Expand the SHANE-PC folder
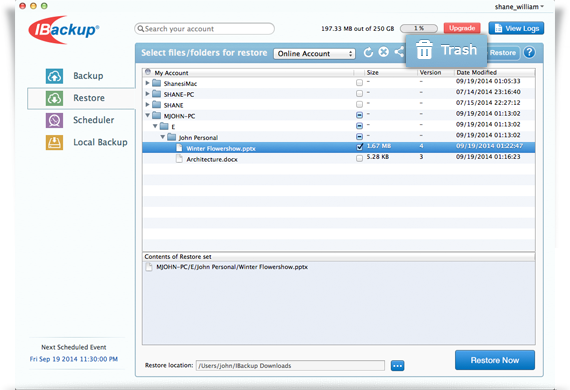Screen dimensions: 570x390 [x=147, y=94]
